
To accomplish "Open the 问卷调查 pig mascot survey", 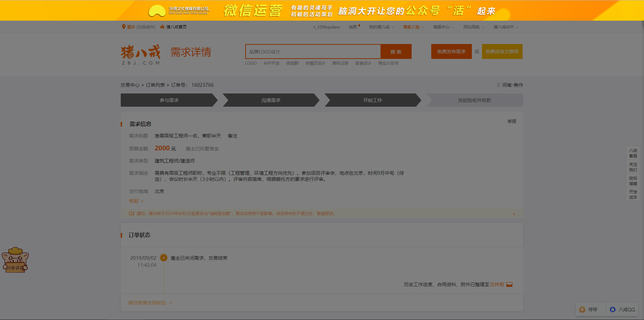I will pyautogui.click(x=15, y=260).
